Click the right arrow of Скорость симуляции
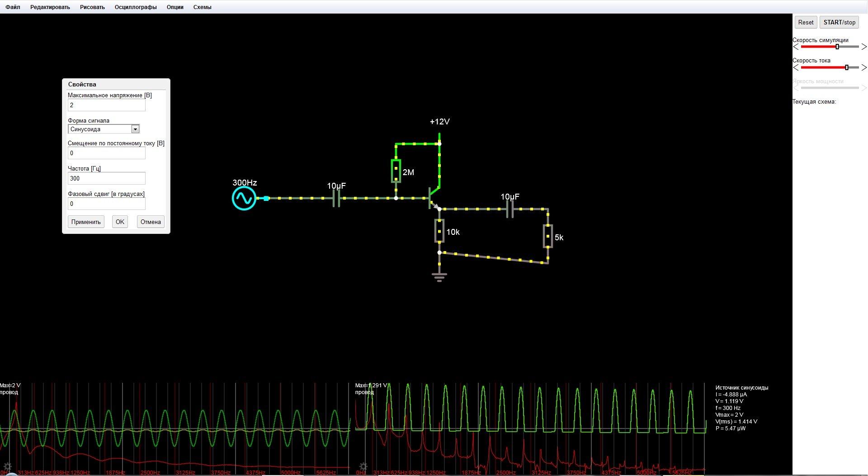Image resolution: width=868 pixels, height=476 pixels. pos(864,47)
